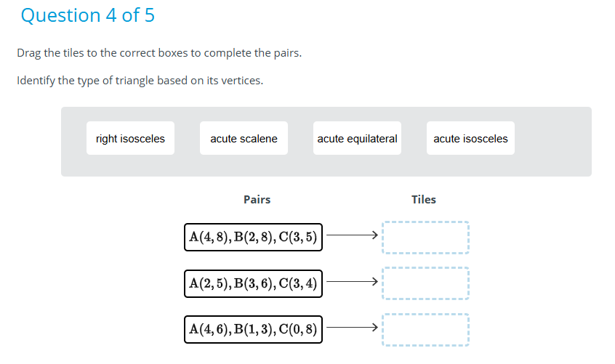Click gray tray space left of "right isosceles"
Image resolution: width=615 pixels, height=364 pixels.
click(74, 142)
